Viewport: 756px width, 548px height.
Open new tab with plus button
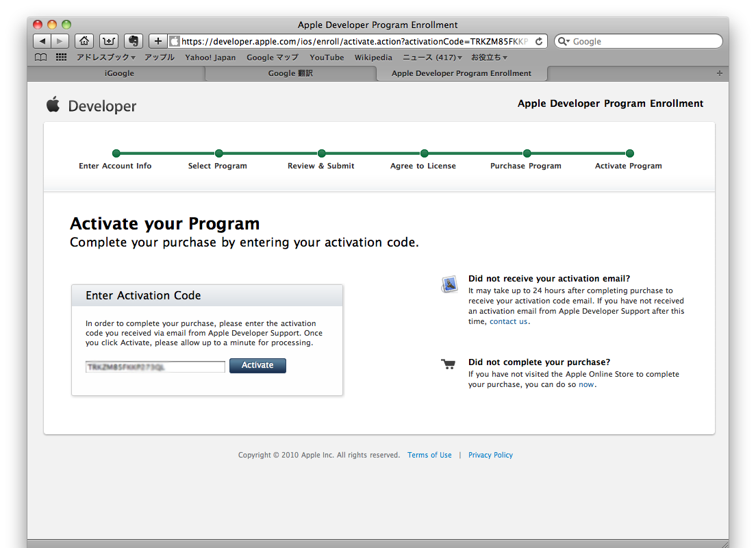719,73
